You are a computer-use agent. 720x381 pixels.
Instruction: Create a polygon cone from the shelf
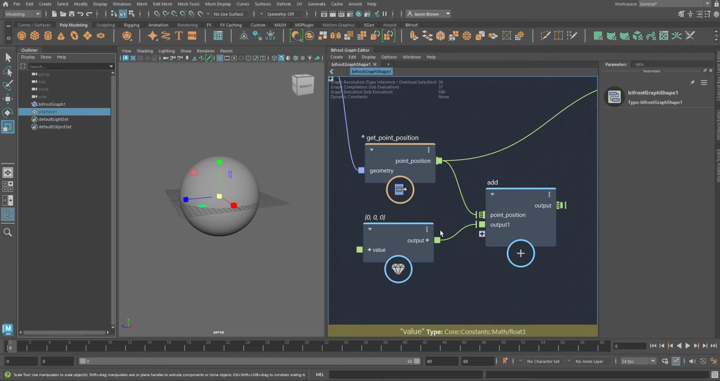point(61,36)
